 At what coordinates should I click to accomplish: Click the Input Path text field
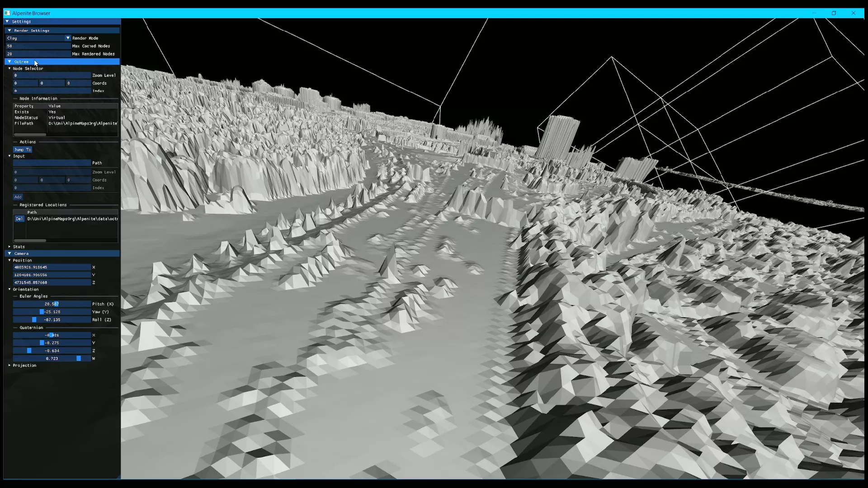52,163
